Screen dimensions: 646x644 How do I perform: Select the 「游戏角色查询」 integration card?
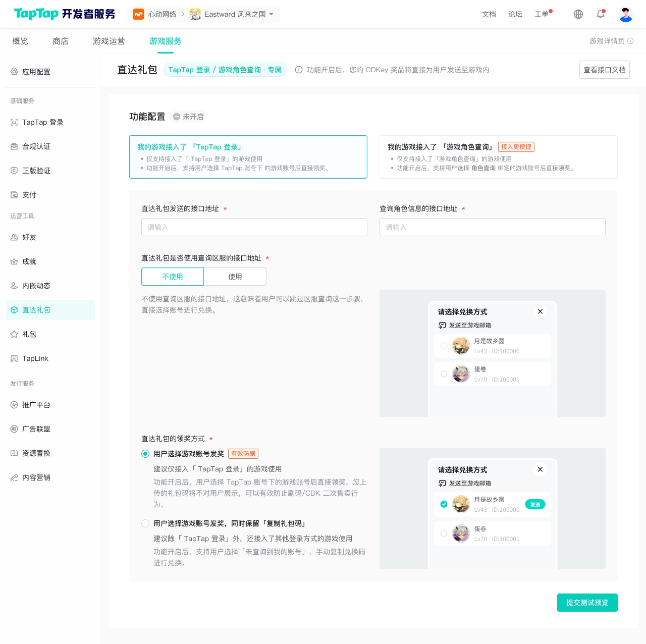[x=498, y=157]
